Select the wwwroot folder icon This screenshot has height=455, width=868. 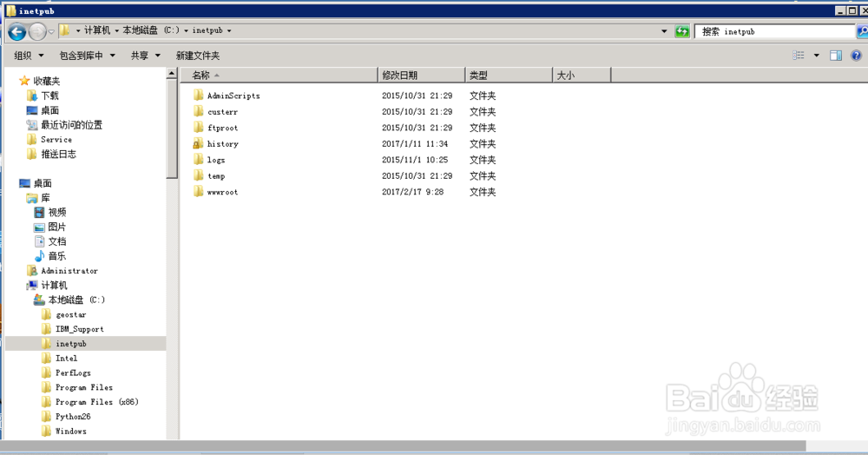[199, 192]
